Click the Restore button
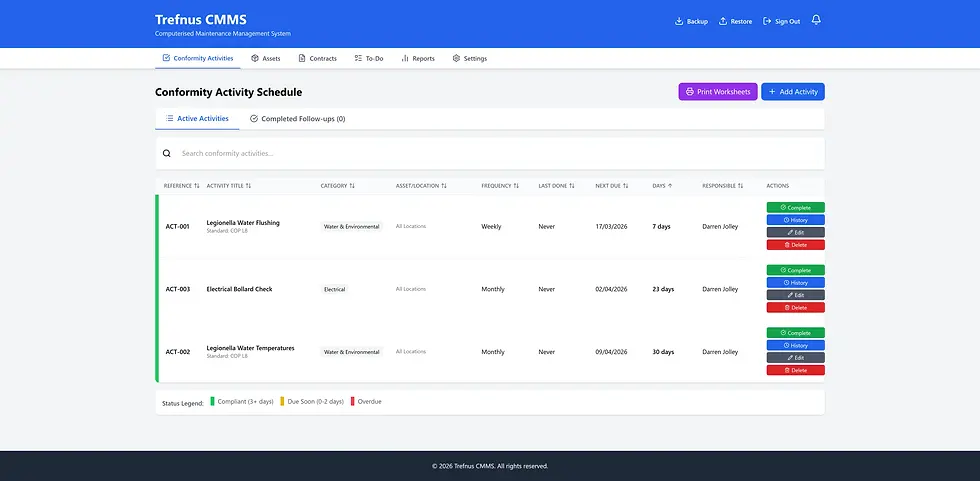The image size is (980, 481). click(x=735, y=21)
